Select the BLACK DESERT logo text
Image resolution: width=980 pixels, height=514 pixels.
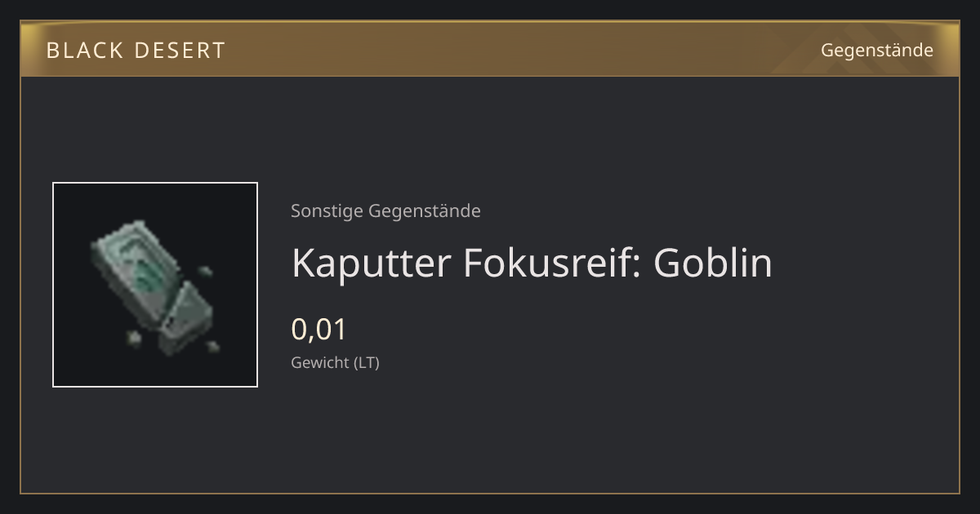(x=136, y=51)
